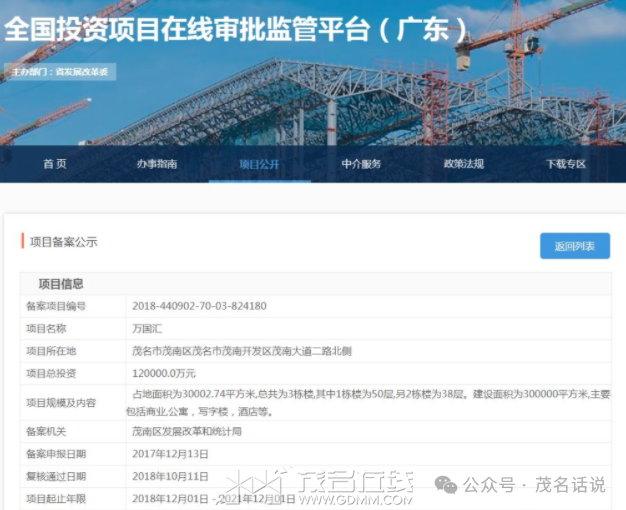Navigate to the 下载专区 tab

[565, 164]
